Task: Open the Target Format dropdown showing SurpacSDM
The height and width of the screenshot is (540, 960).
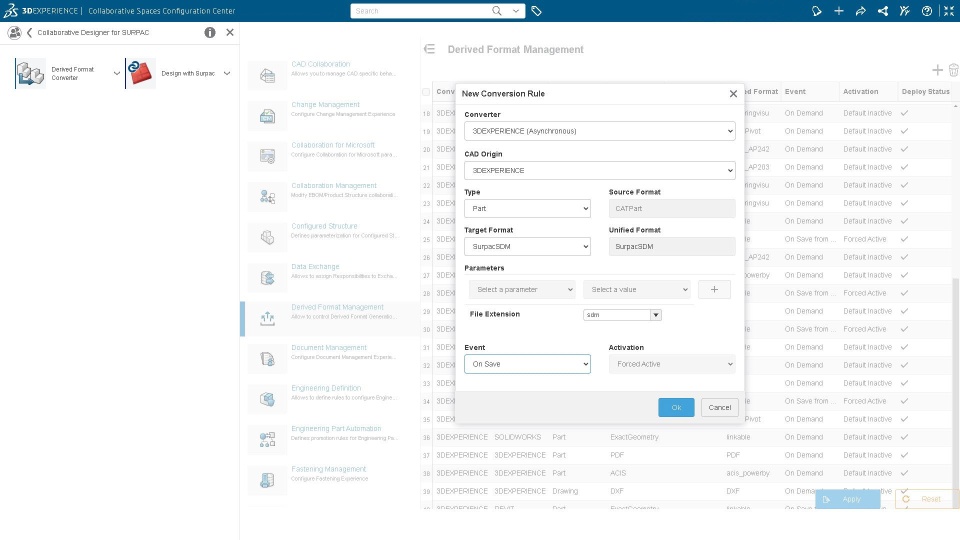Action: pyautogui.click(x=527, y=246)
